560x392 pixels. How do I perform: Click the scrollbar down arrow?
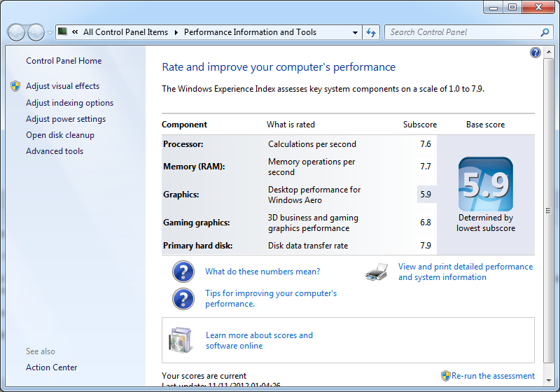click(549, 381)
